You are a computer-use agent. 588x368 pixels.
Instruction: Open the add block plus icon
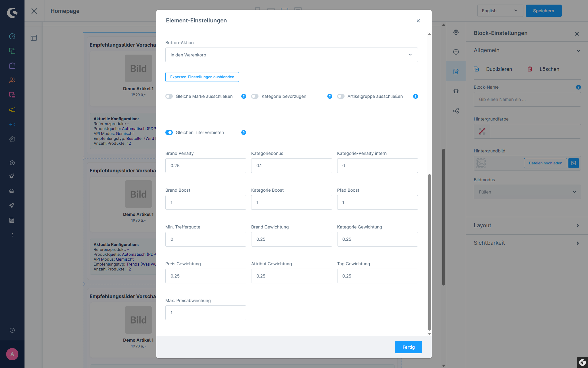[456, 52]
